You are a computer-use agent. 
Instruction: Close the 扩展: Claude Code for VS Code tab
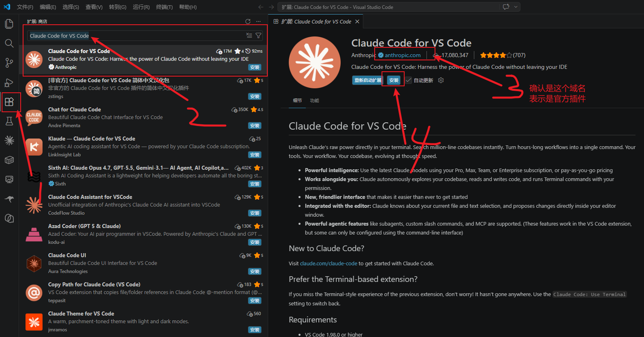click(x=357, y=21)
